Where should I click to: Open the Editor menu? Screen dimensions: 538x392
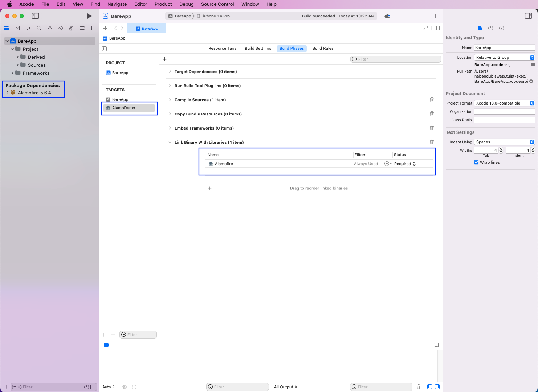[x=140, y=4]
